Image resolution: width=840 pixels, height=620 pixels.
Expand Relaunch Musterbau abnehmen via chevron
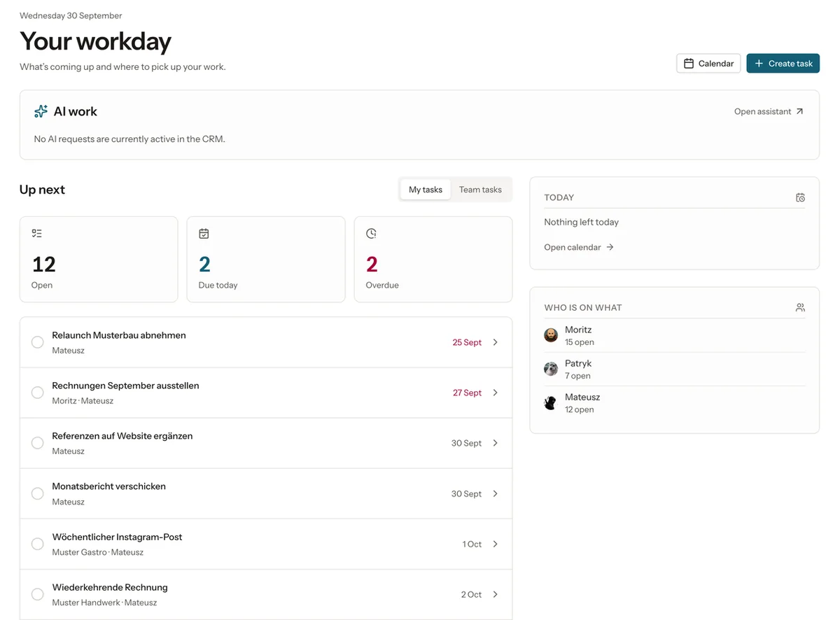(x=495, y=342)
